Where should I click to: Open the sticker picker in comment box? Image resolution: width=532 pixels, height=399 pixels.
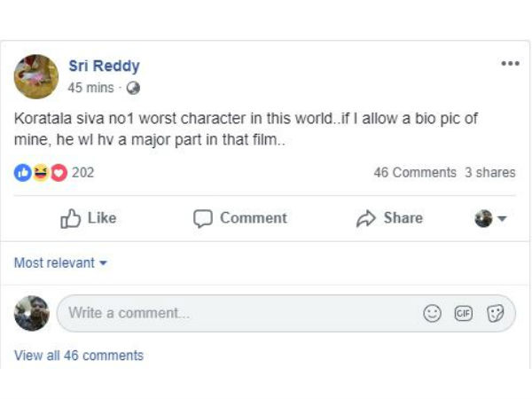pyautogui.click(x=495, y=314)
